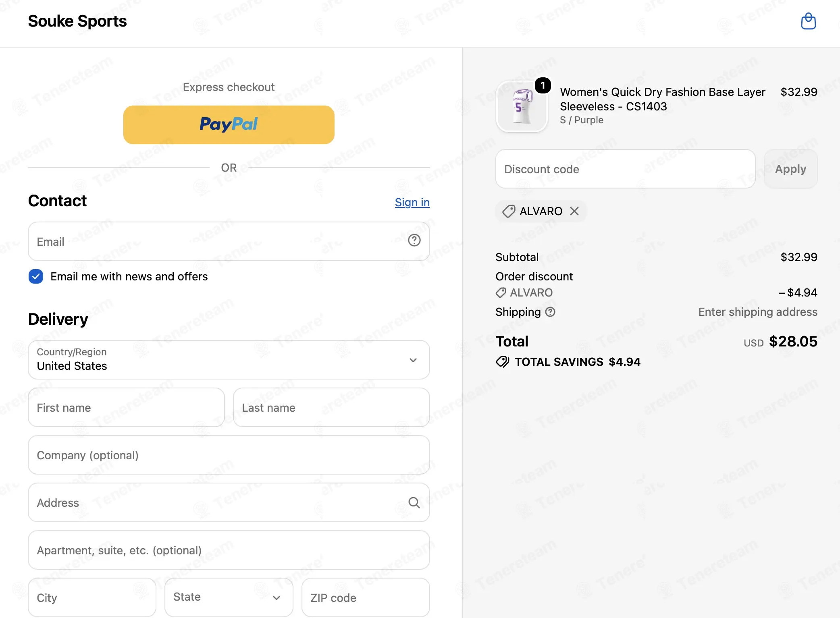Open the product thumbnail image

pyautogui.click(x=522, y=107)
